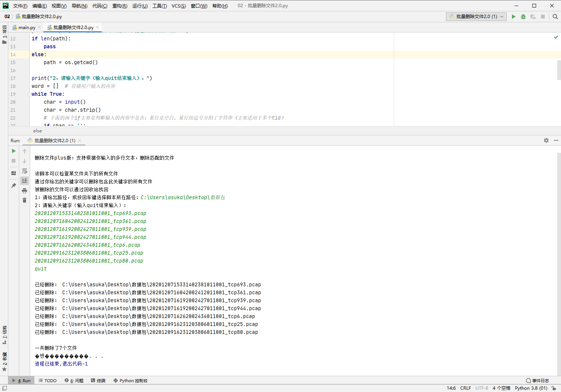This screenshot has height=392, width=561.
Task: Toggle read-only lock icon in status bar
Action: click(554, 388)
